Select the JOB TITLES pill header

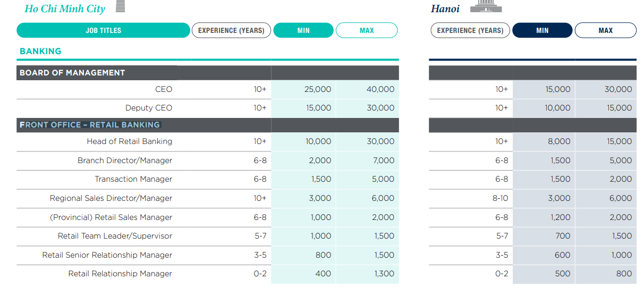tap(103, 30)
